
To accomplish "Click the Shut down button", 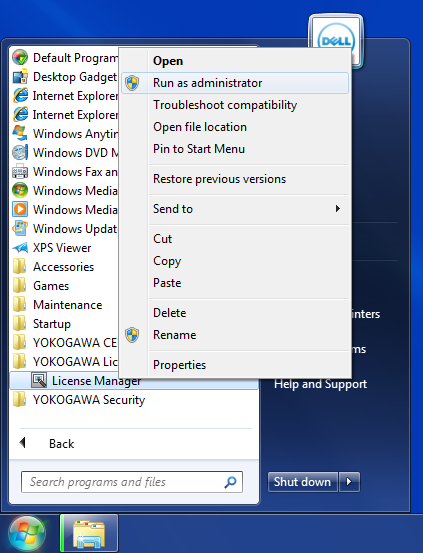I will coord(303,482).
